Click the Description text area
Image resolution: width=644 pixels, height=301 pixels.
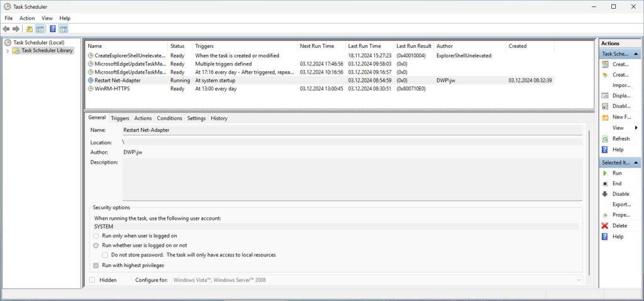pos(352,179)
